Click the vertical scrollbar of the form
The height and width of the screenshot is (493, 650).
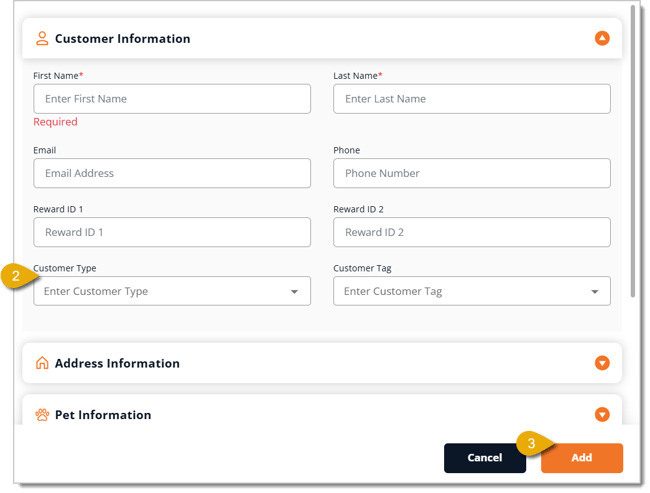pos(633,151)
